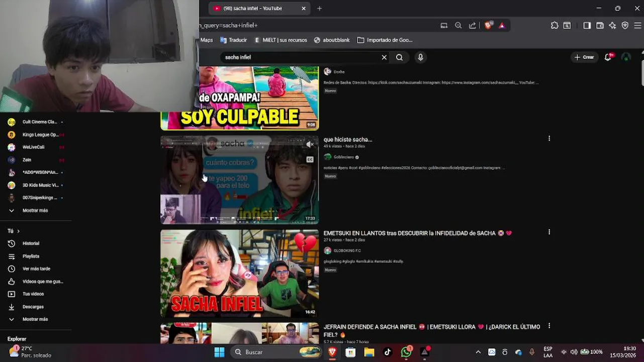Open the browser extensions puzzle icon

pyautogui.click(x=555, y=25)
